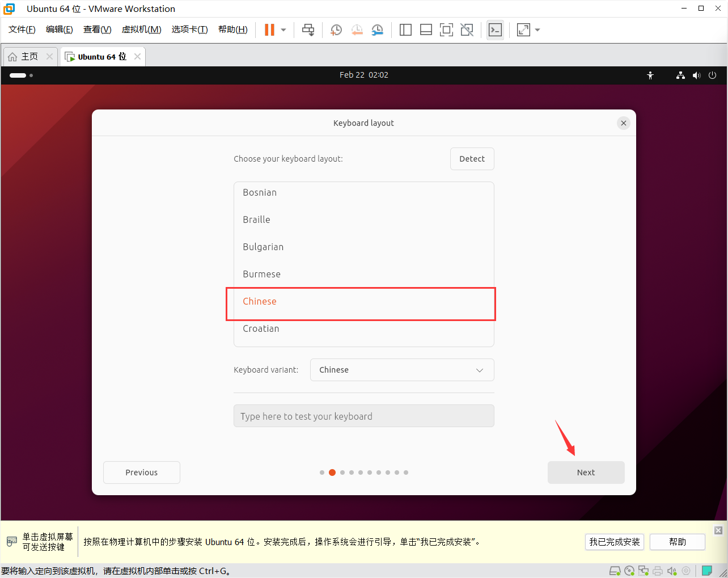Viewport: 728px width, 578px height.
Task: Click the keyboard test input field
Action: click(x=364, y=416)
